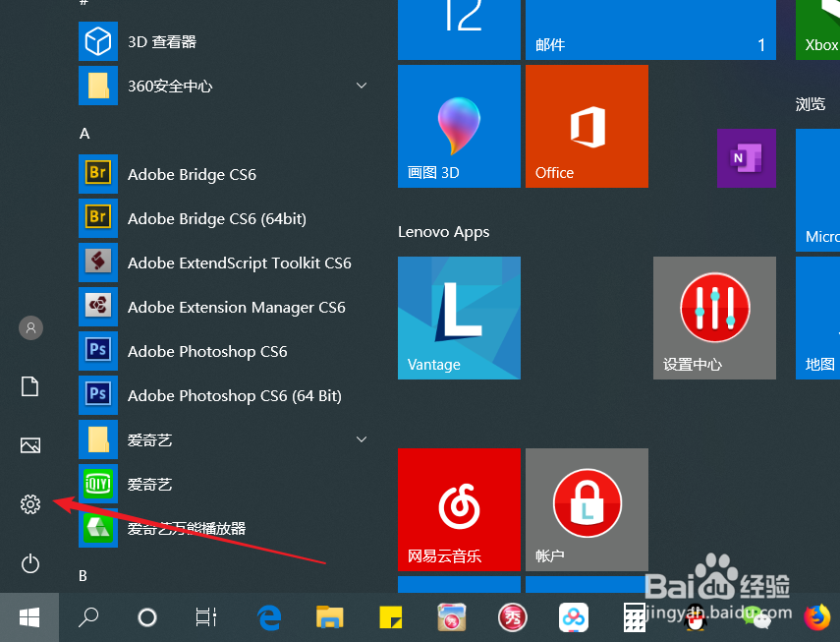Expand the 爱奇艺 folder chevron
Viewport: 840px width, 642px height.
pyautogui.click(x=362, y=439)
